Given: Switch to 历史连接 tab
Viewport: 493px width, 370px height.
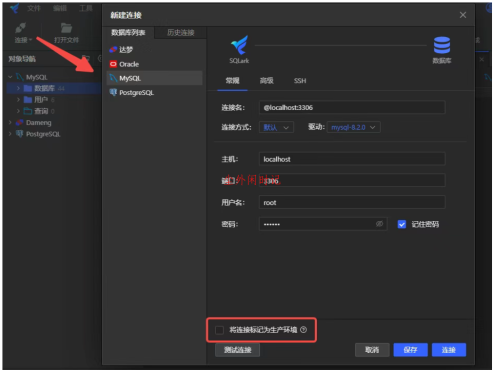Looking at the screenshot, I should [x=181, y=33].
